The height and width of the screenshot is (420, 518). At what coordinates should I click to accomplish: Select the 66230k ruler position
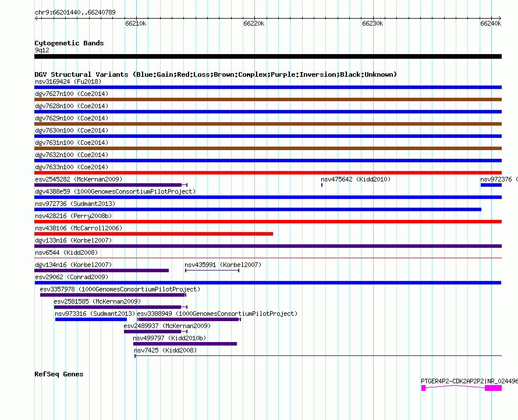(x=372, y=23)
